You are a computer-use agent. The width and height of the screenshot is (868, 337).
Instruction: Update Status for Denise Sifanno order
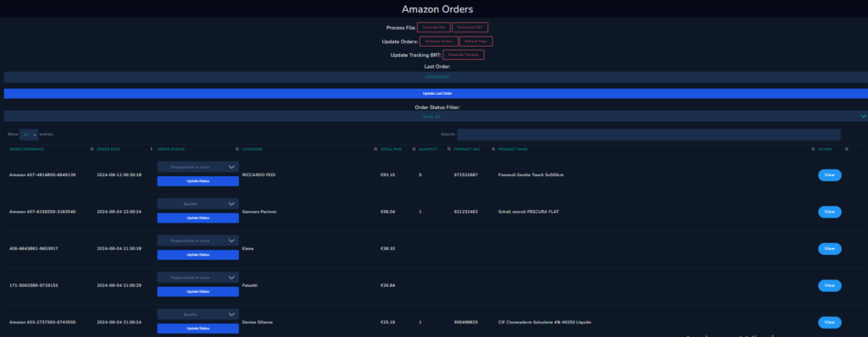198,329
